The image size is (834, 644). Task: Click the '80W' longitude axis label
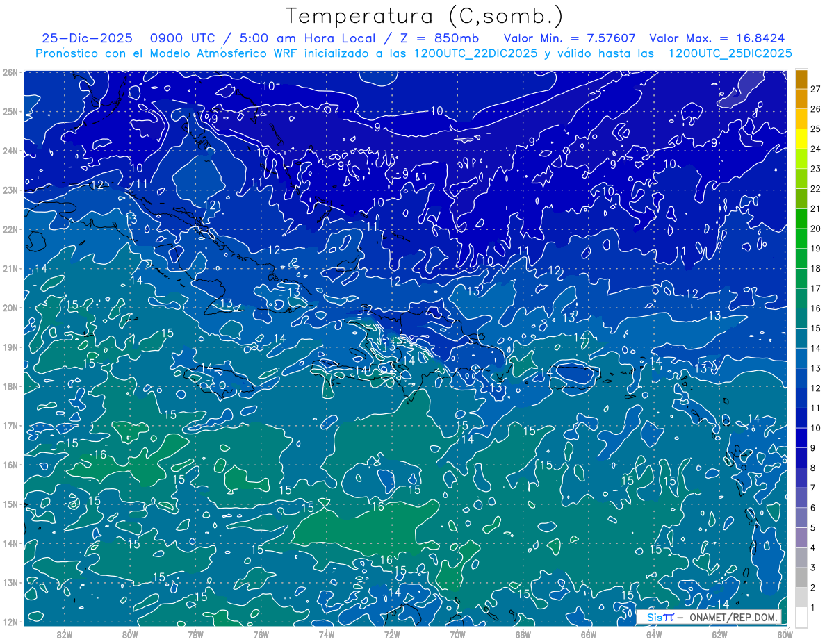(130, 634)
